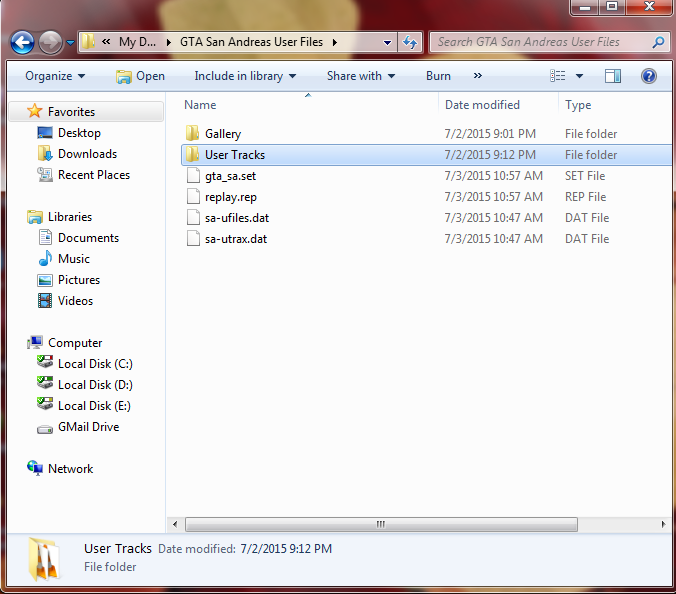The height and width of the screenshot is (594, 676).
Task: Sort by Type column header
Action: 578,105
